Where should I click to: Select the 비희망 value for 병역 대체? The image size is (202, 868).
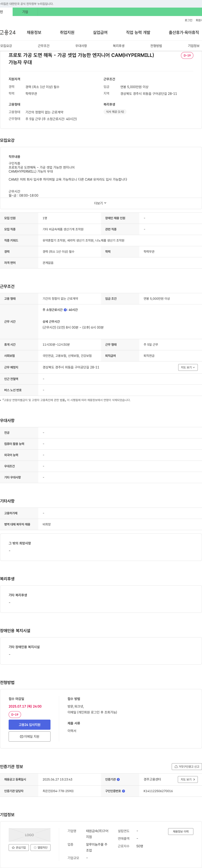(47, 524)
